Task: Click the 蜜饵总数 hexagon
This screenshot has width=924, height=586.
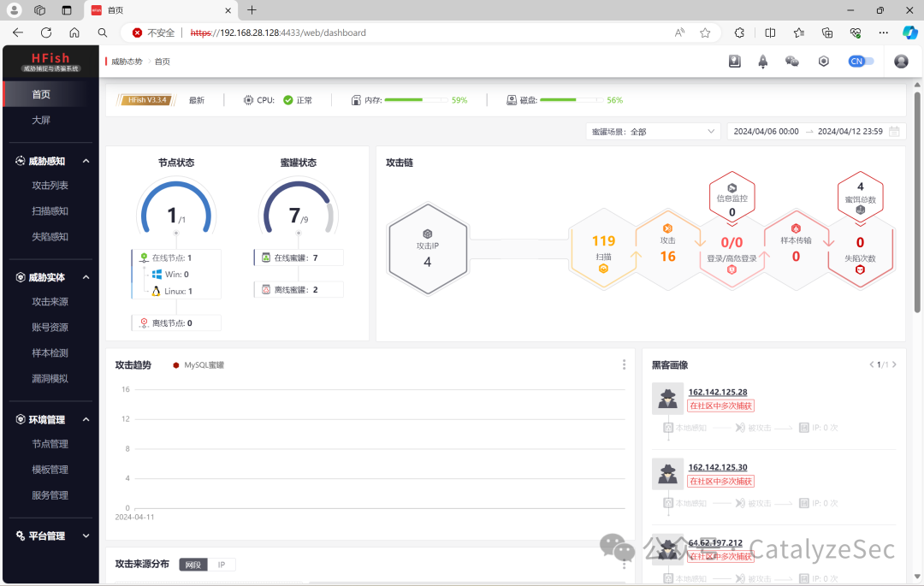Action: click(861, 198)
